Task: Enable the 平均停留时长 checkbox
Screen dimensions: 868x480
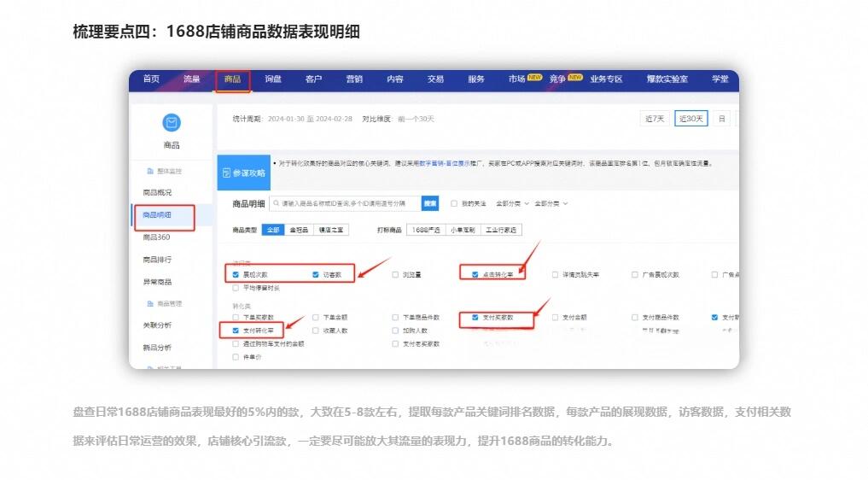Action: (236, 288)
